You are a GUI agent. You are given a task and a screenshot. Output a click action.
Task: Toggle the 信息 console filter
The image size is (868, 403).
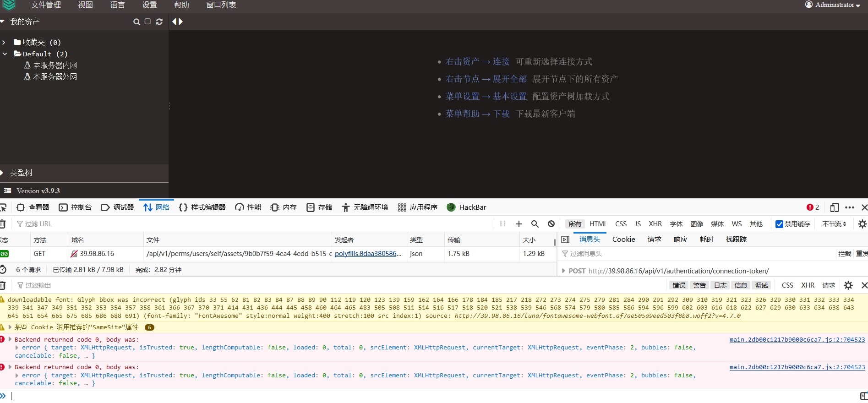click(741, 285)
